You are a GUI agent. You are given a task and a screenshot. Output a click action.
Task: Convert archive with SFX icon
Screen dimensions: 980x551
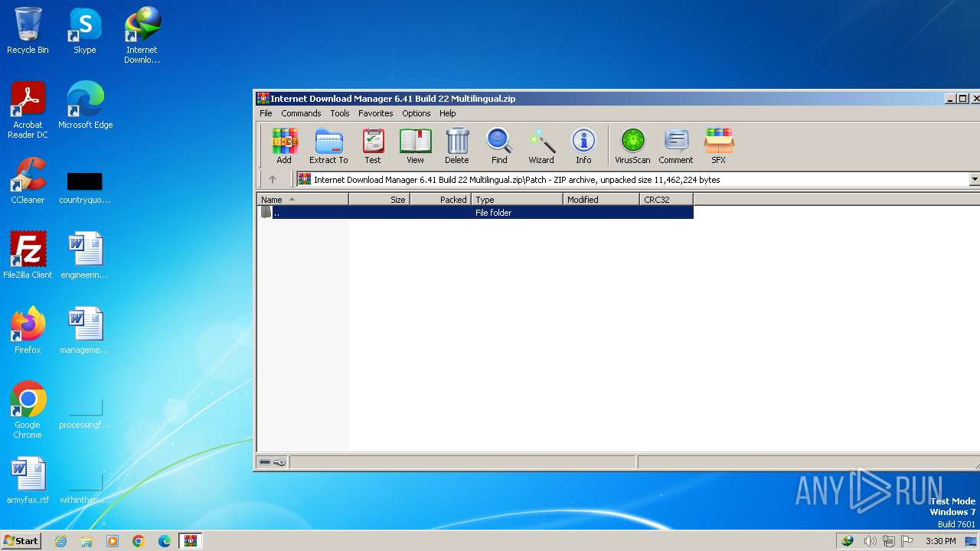click(719, 145)
